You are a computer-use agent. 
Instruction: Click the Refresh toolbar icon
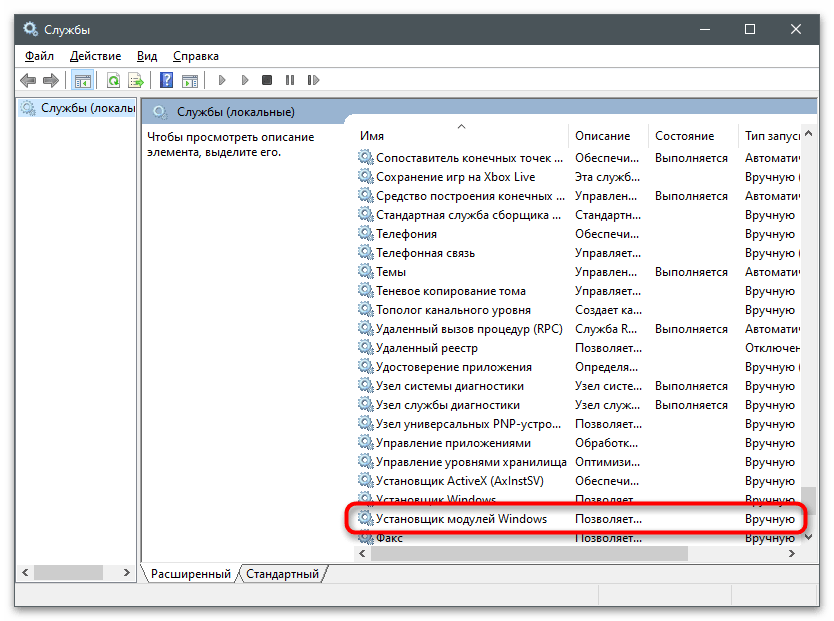coord(113,80)
